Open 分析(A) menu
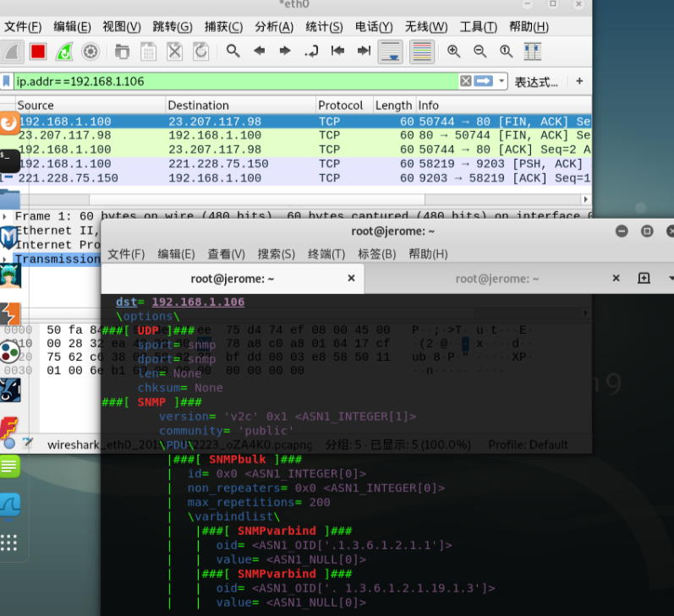The width and height of the screenshot is (674, 616). click(x=274, y=27)
